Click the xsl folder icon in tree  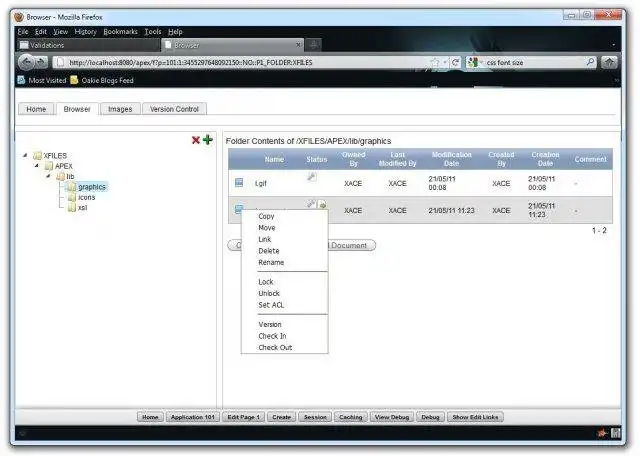[x=72, y=207]
